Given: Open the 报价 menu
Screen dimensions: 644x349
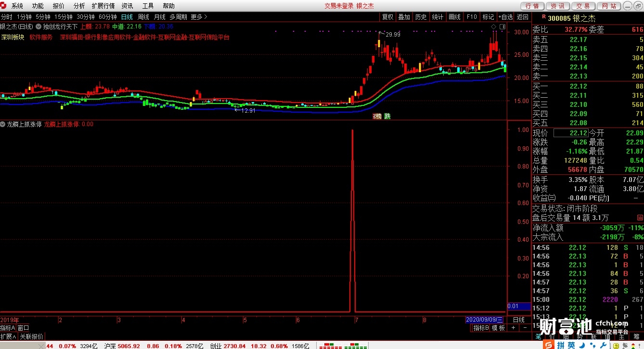Looking at the screenshot, I should 58,6.
